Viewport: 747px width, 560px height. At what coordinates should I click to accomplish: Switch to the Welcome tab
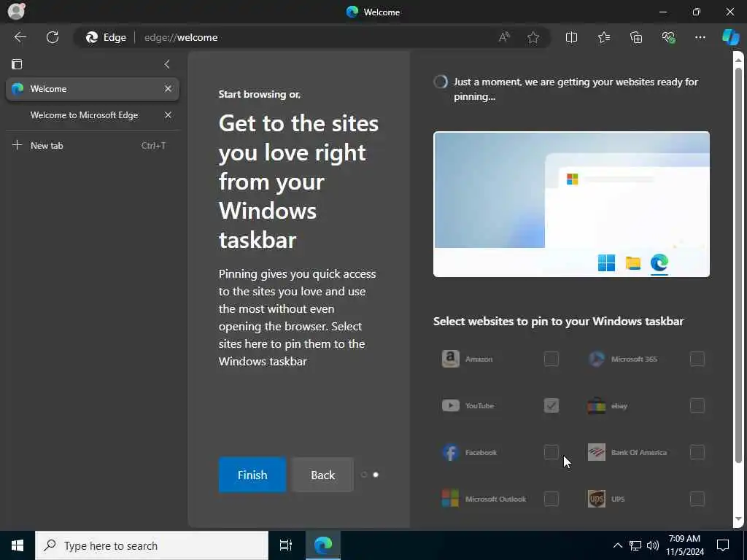pos(93,88)
